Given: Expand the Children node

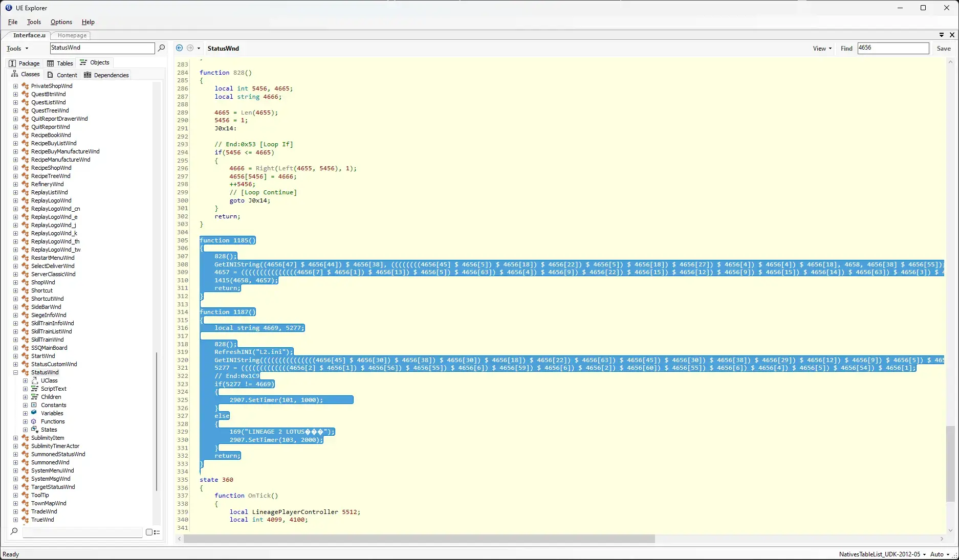Looking at the screenshot, I should click(25, 397).
